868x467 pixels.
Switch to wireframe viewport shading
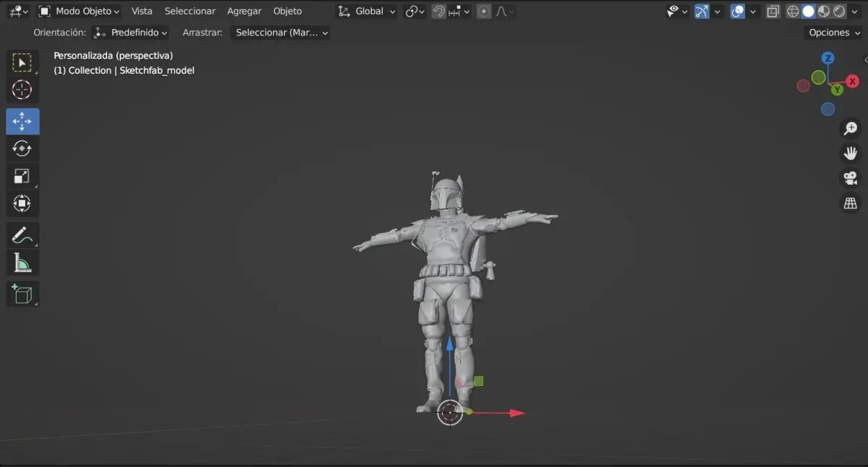(x=793, y=12)
